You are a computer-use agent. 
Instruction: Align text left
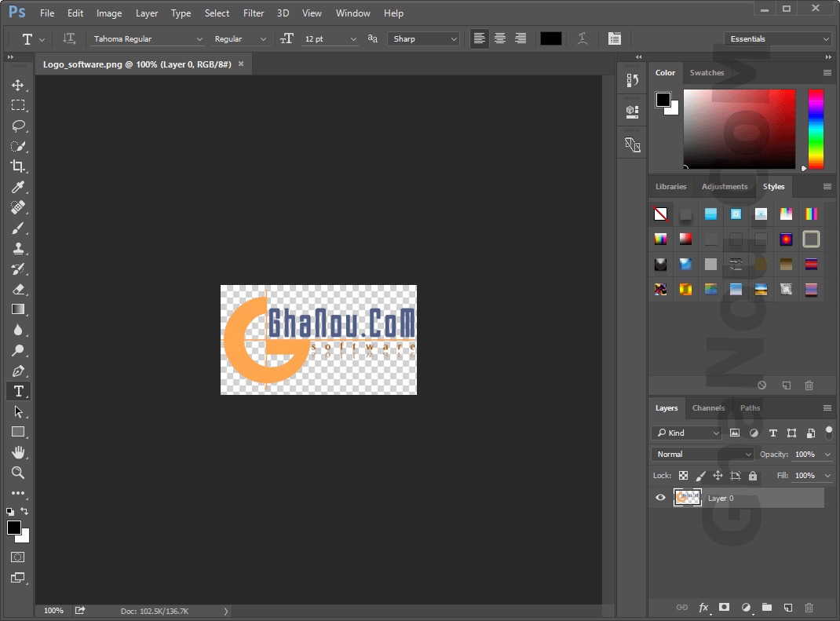click(480, 38)
